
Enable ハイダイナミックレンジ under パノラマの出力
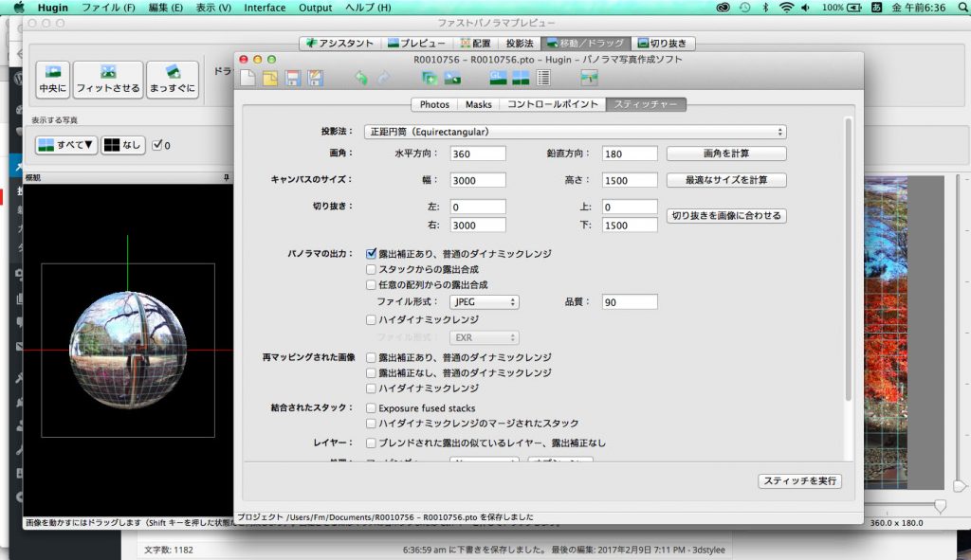pyautogui.click(x=371, y=319)
